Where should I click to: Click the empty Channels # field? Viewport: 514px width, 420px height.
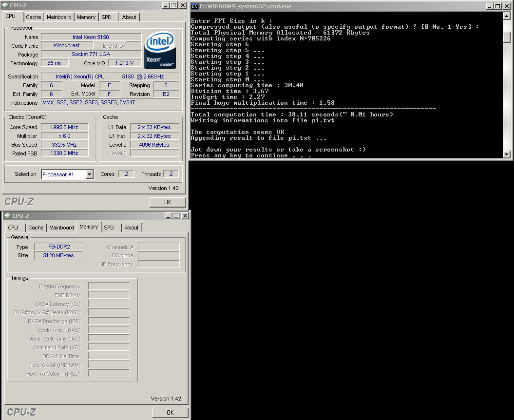159,247
